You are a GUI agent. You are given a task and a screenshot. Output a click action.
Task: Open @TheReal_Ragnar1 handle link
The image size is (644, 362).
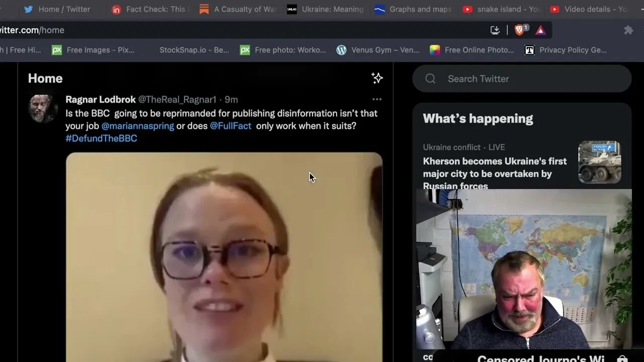(x=177, y=100)
